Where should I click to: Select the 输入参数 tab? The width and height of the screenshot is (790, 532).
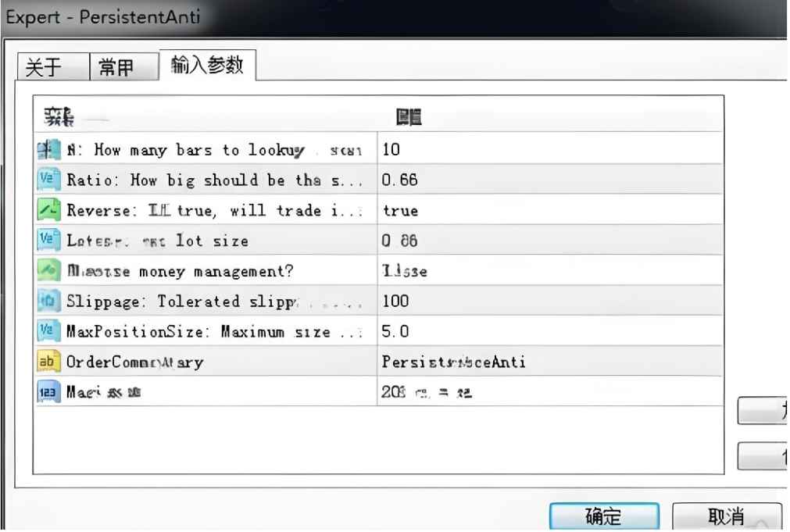[x=207, y=66]
